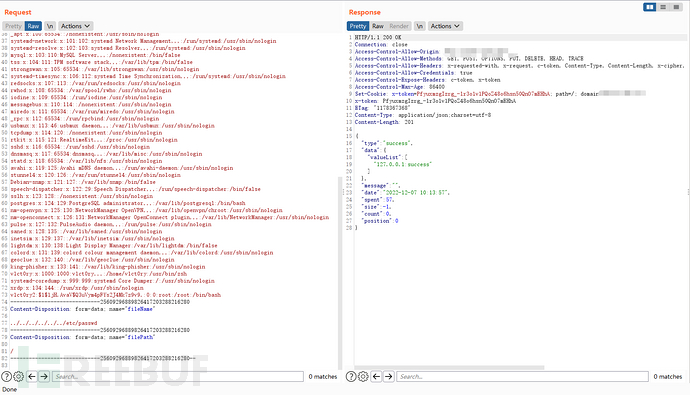Go to previous match in Response search
Screen dimensions: 690x395
(x=376, y=377)
